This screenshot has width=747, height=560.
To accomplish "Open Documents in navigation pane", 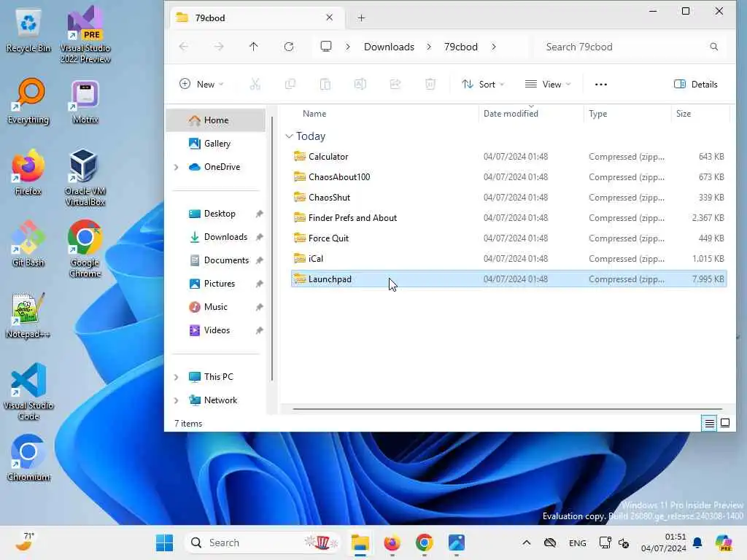I will tap(216, 260).
